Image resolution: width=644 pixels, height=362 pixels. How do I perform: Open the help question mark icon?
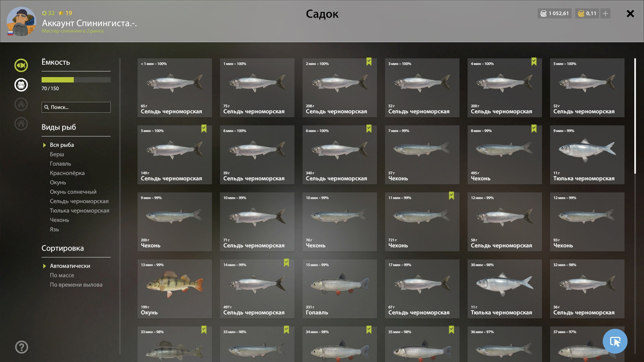[x=21, y=347]
